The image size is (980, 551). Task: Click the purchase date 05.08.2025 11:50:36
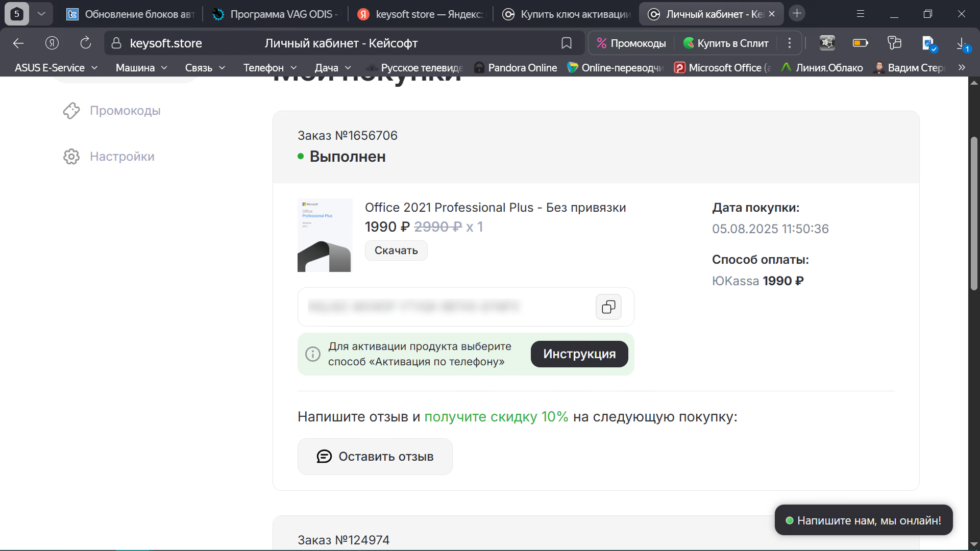(x=770, y=229)
